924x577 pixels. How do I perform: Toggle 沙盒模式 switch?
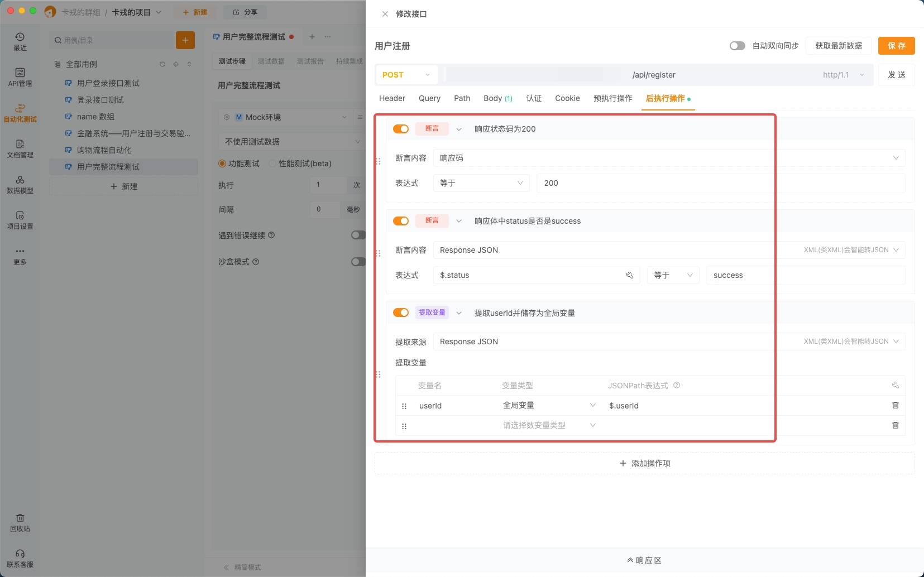point(358,262)
